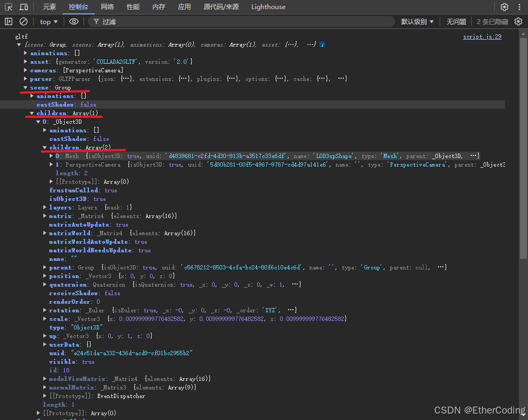The width and height of the screenshot is (528, 420).
Task: Select the visible: true property
Action: pos(72,362)
